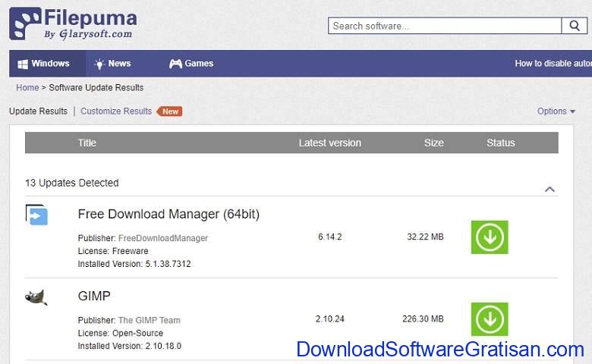Click the GIMP mascot icon
The width and height of the screenshot is (592, 364).
[x=36, y=297]
